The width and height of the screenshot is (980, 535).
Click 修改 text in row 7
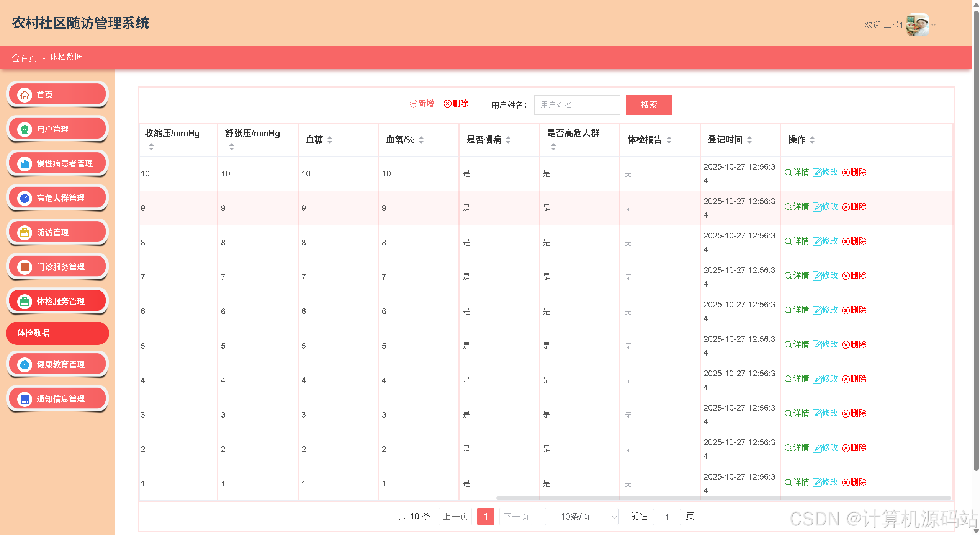point(830,276)
